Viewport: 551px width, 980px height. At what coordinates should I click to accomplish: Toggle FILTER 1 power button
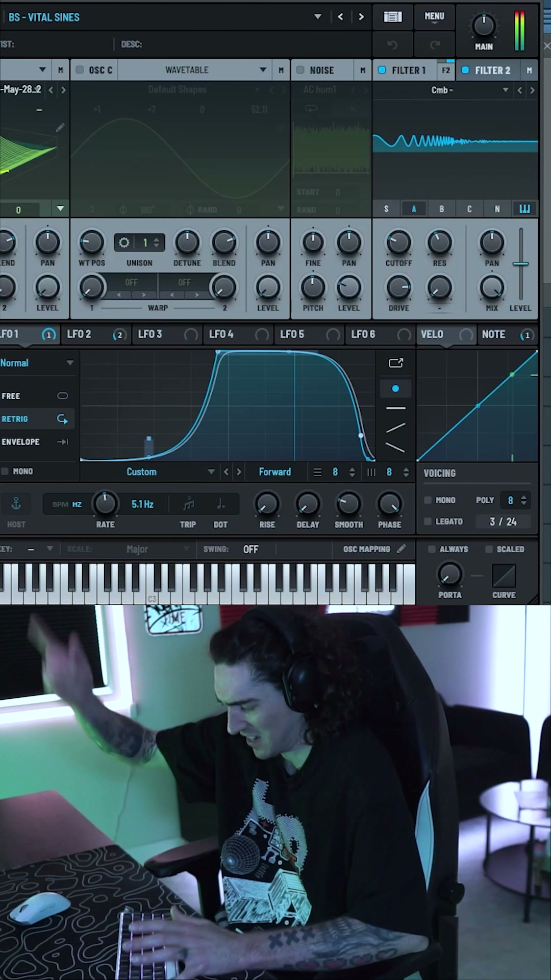[382, 70]
